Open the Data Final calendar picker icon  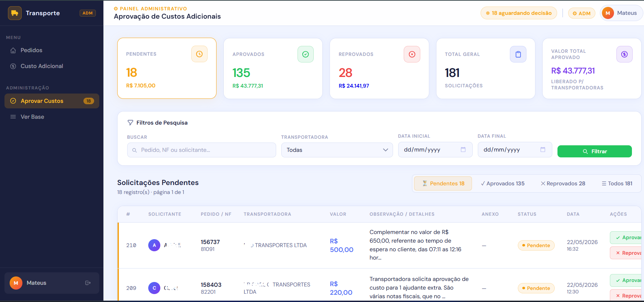(543, 149)
